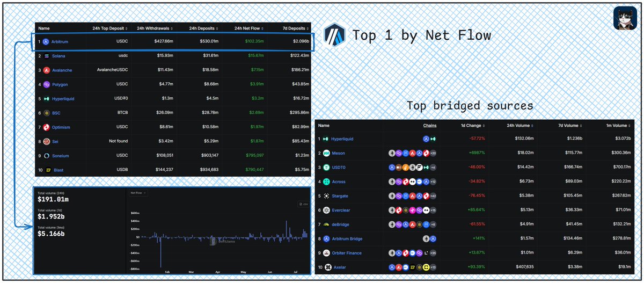
Task: Open the Sei chain link
Action: [x=56, y=142]
